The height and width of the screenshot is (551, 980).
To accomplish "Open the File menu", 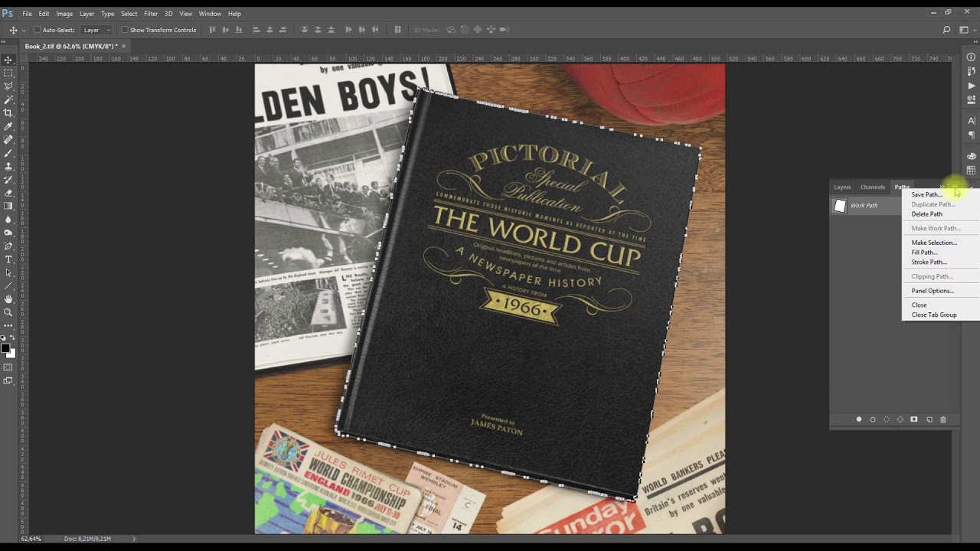I will coord(27,14).
